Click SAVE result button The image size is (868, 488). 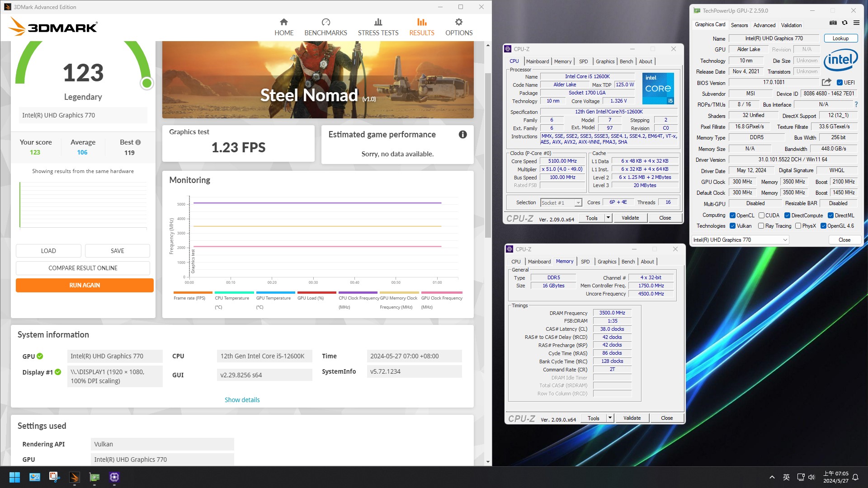(118, 251)
